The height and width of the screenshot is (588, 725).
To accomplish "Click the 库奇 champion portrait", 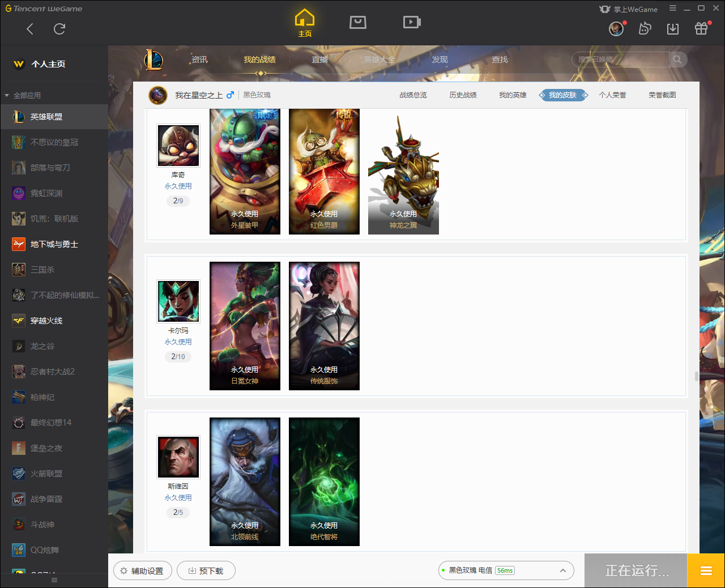I will [x=178, y=146].
